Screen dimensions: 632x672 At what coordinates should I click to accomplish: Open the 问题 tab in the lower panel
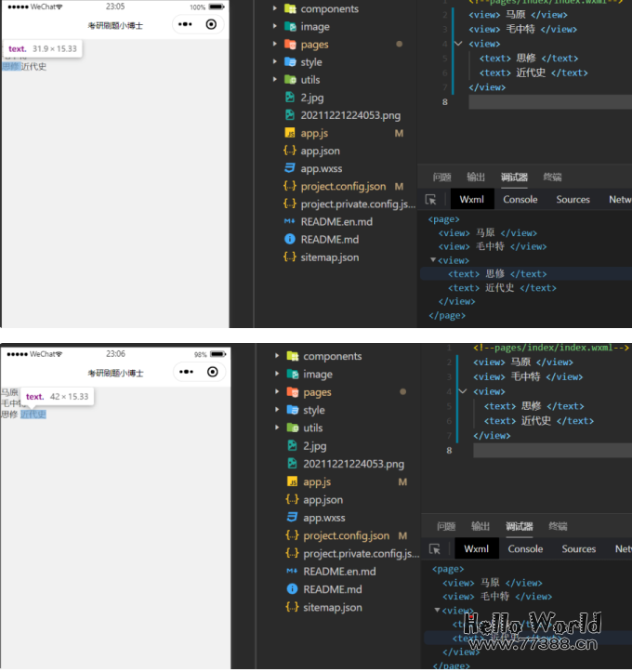pyautogui.click(x=446, y=526)
